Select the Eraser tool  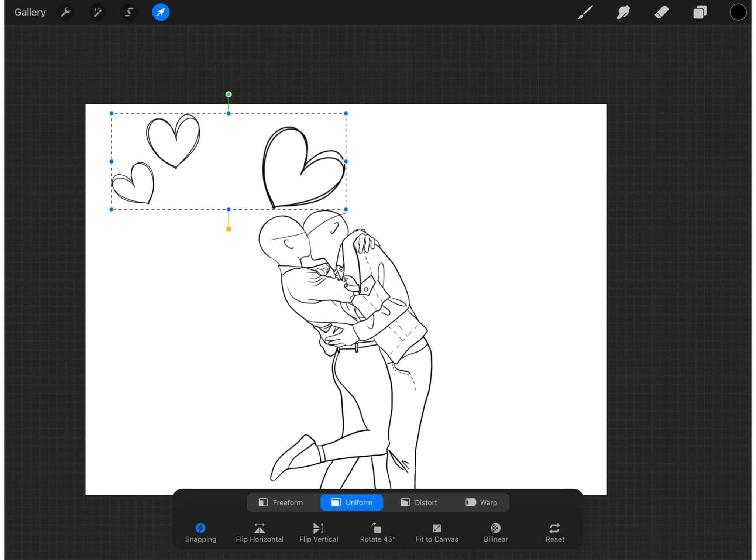(x=662, y=12)
